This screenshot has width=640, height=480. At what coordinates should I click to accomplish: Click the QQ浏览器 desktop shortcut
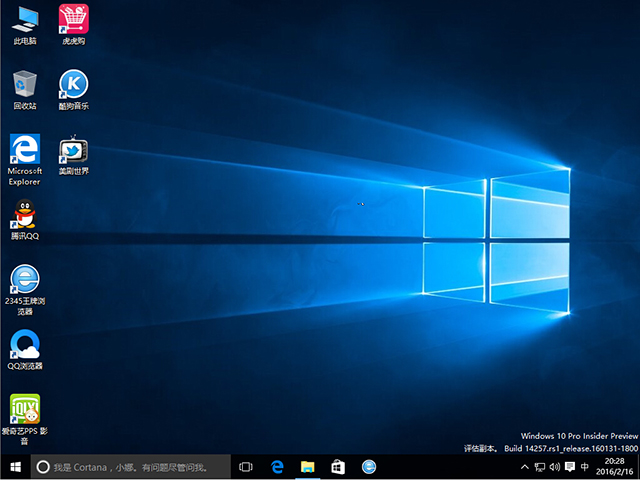[x=25, y=344]
